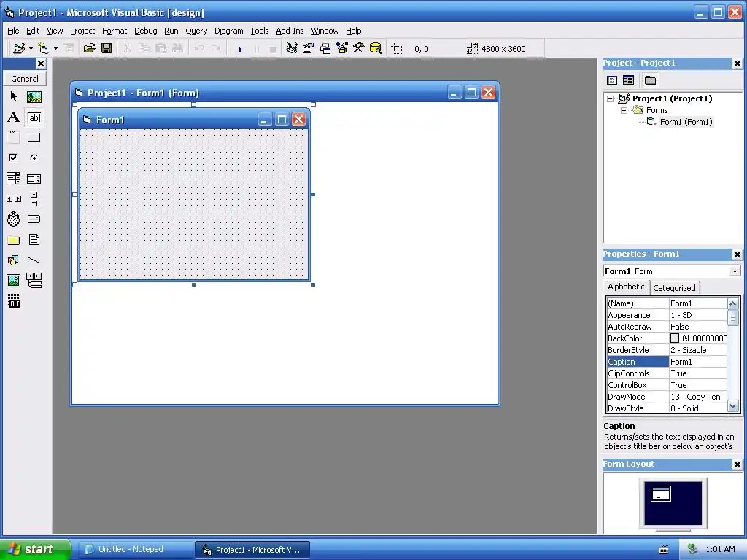The image size is (747, 560).
Task: Open the Object Browser toolbar icon
Action: pyautogui.click(x=342, y=49)
